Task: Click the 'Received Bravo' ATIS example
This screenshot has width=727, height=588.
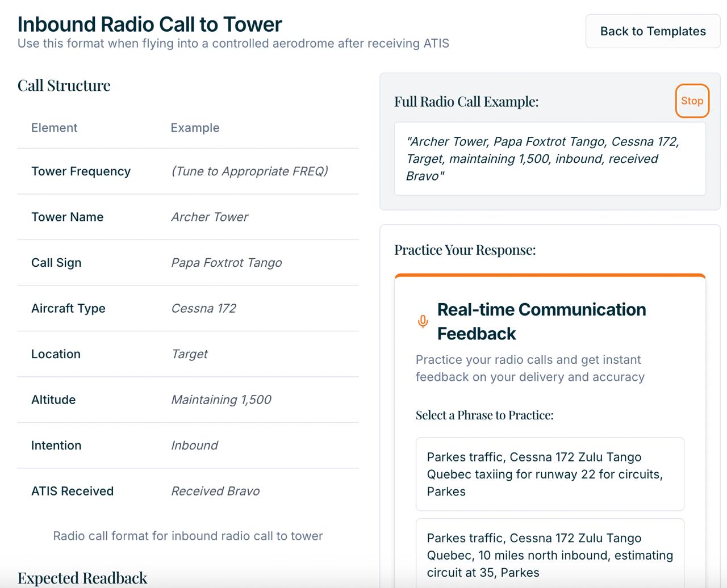Action: (215, 491)
